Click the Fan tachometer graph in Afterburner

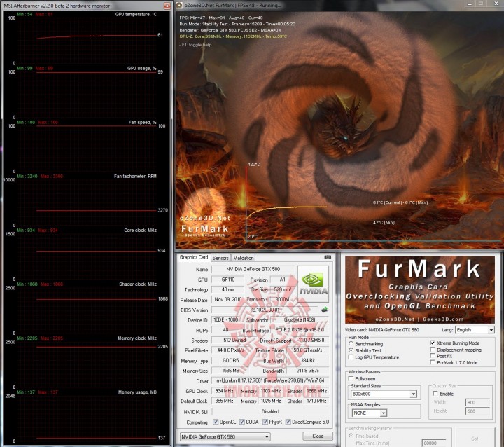87,200
